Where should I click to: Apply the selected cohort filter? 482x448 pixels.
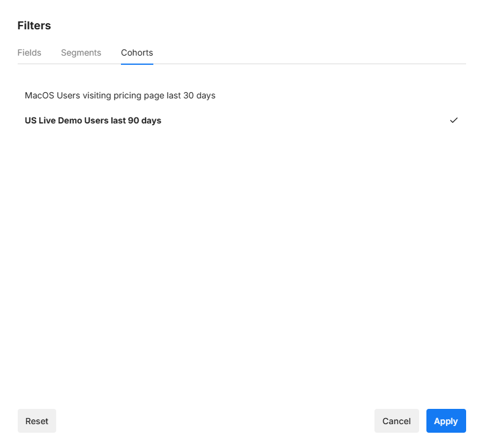click(445, 421)
